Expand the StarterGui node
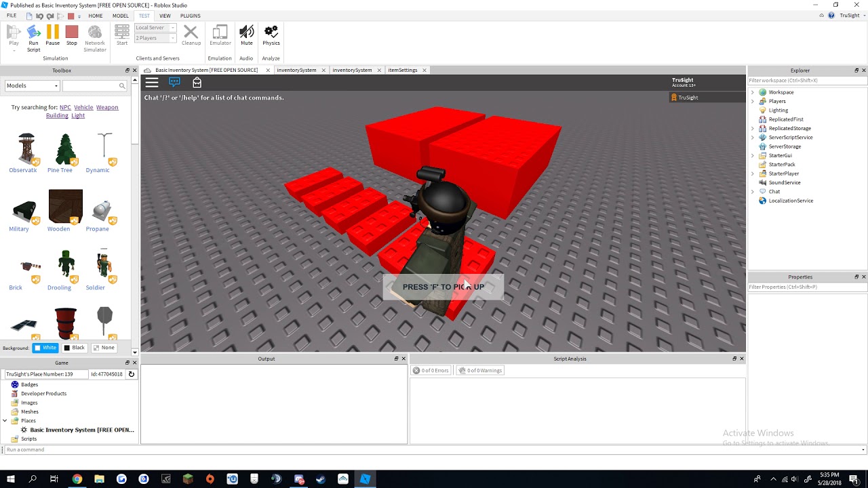 [752, 155]
